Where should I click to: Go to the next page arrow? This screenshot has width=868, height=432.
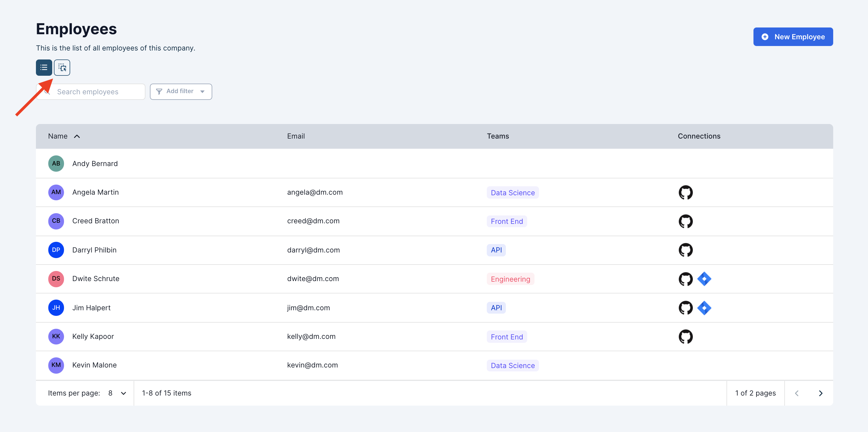(x=821, y=393)
